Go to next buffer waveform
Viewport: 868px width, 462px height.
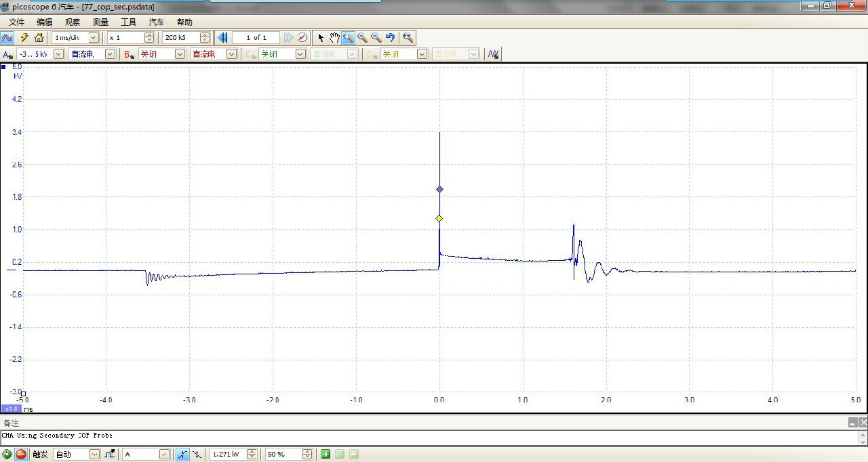tap(288, 38)
